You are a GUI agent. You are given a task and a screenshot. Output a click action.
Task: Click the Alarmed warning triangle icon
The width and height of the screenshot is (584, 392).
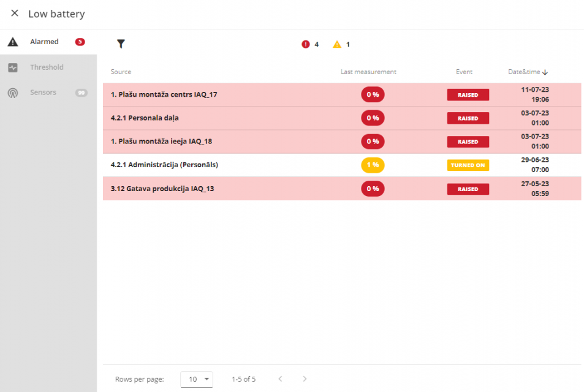13,42
